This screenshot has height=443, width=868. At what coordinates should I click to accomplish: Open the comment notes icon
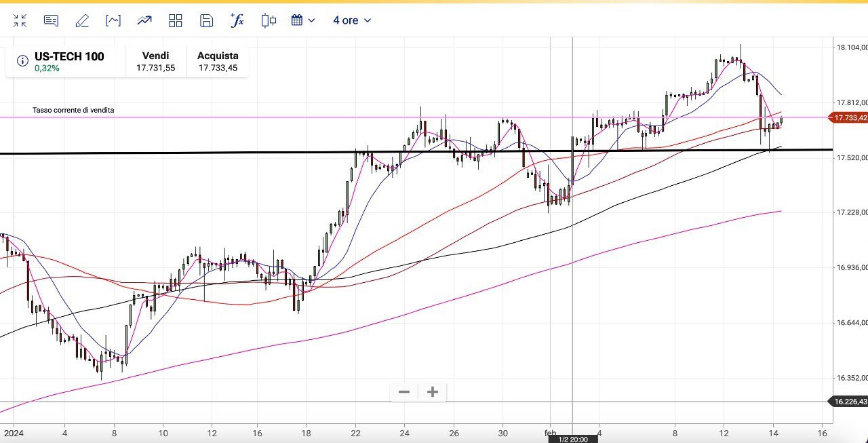tap(51, 20)
